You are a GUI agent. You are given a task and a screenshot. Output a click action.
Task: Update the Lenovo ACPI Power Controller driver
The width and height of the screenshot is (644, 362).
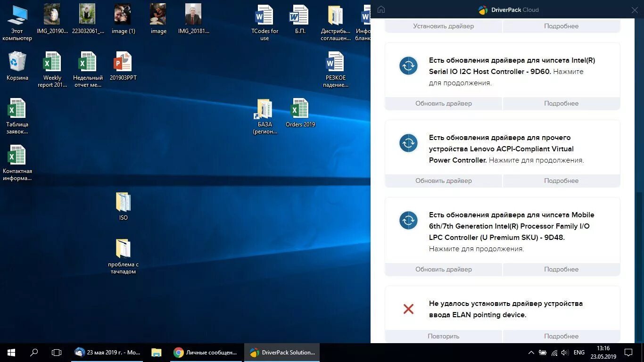coord(444,181)
